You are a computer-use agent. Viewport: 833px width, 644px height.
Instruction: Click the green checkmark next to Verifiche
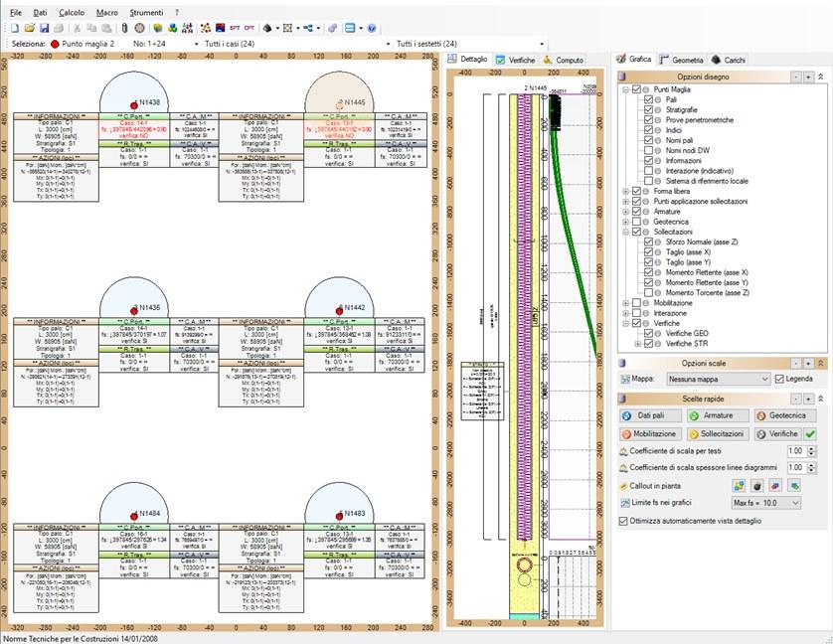pyautogui.click(x=810, y=434)
